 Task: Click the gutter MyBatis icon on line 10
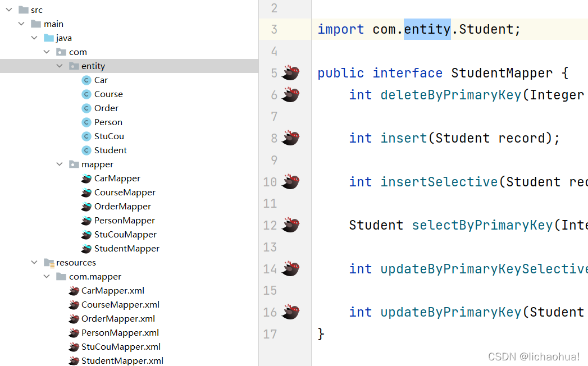[x=290, y=181]
